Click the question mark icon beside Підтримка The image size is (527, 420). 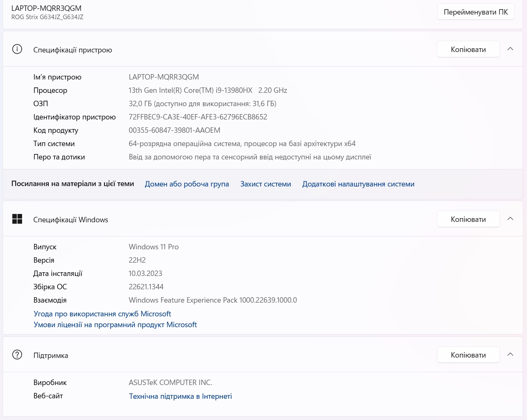pos(17,355)
